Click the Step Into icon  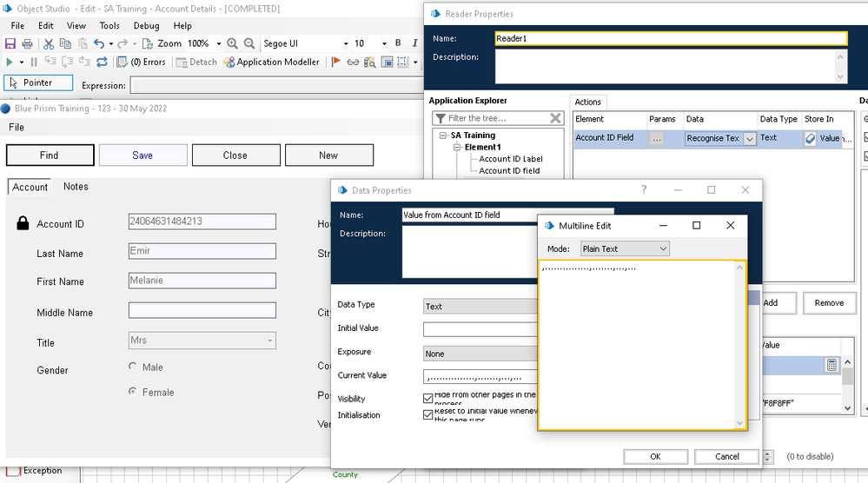click(x=50, y=62)
